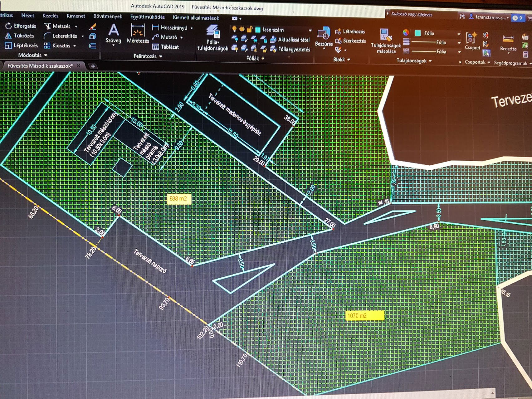Click the clock notification badge 9
Screen dimensions: 532x399
pyautogui.click(x=518, y=18)
